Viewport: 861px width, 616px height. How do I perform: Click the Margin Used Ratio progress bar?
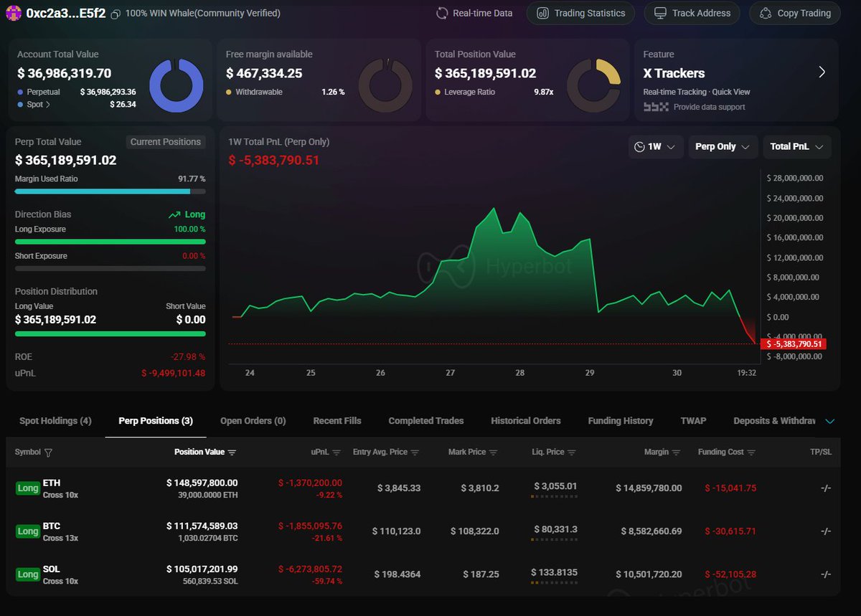(x=110, y=191)
